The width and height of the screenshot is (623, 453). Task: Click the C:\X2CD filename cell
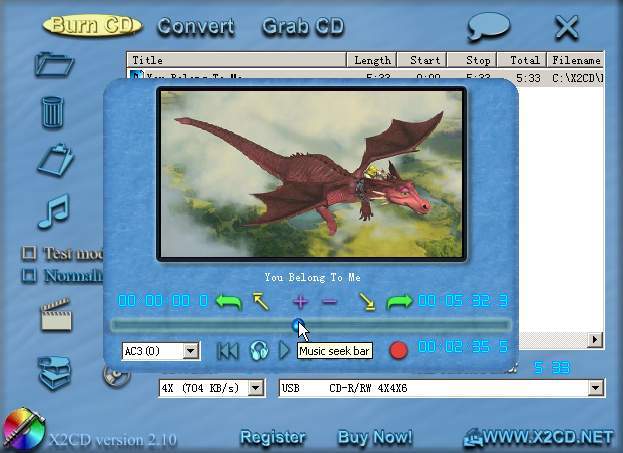point(578,78)
